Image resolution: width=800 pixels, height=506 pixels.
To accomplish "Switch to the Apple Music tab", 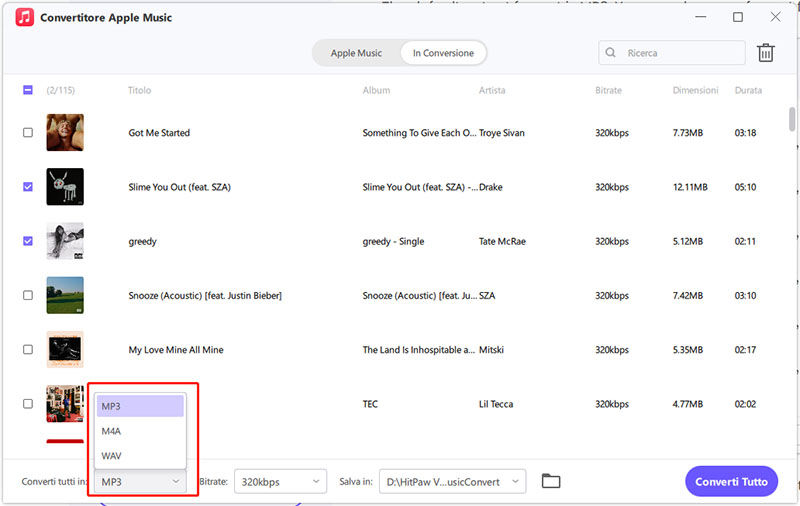I will pos(356,53).
